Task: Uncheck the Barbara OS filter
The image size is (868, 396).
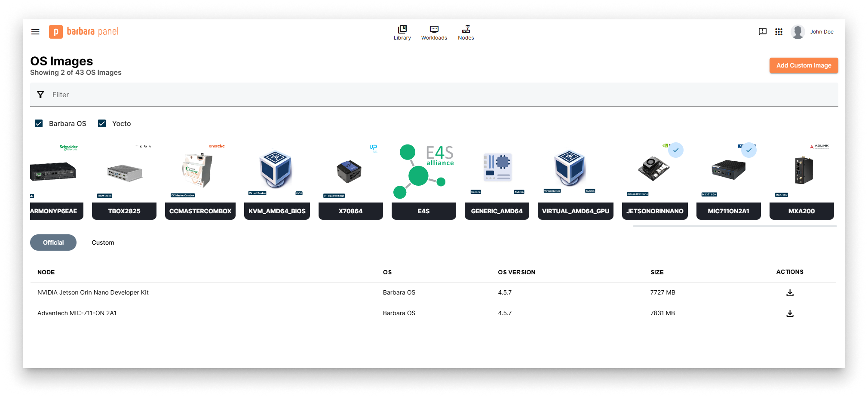Action: (x=39, y=123)
